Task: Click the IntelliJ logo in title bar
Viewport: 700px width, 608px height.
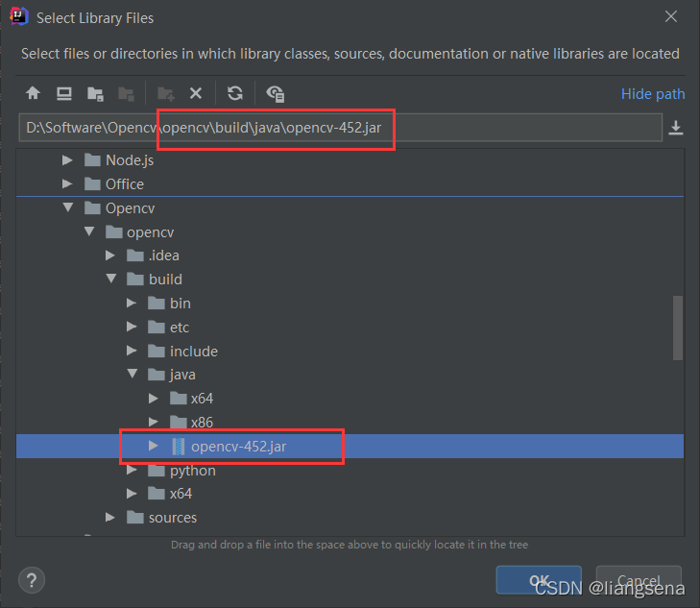Action: [19, 17]
